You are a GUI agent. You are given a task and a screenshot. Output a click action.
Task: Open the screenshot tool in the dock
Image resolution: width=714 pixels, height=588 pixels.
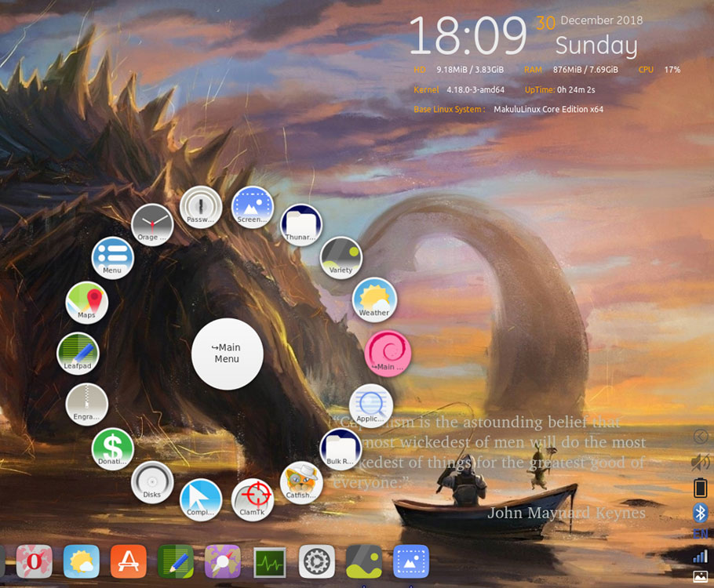[x=411, y=561]
